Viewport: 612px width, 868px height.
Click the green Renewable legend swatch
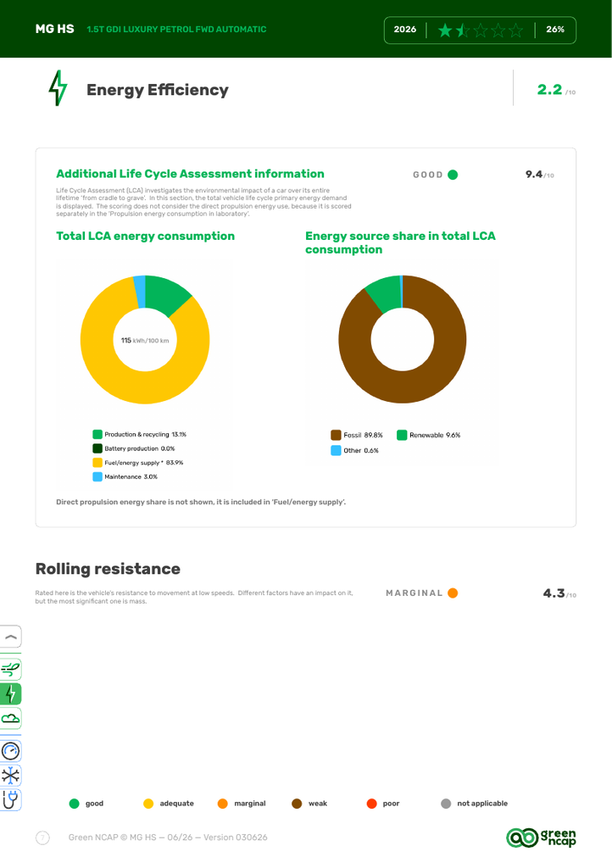(403, 435)
